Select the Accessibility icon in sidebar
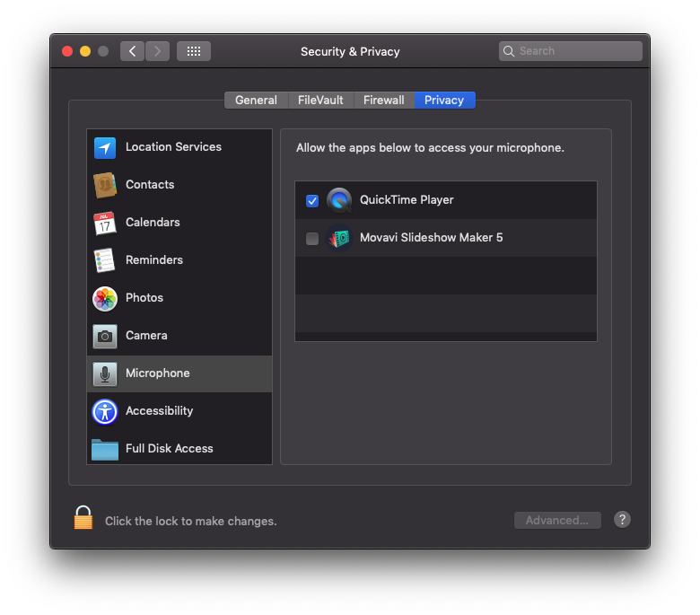 click(x=105, y=411)
